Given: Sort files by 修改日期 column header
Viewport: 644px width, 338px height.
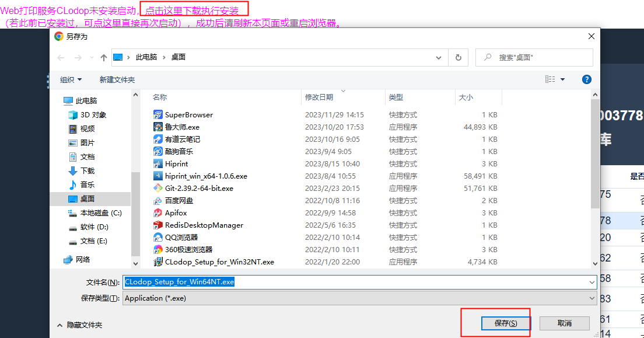Looking at the screenshot, I should 319,97.
